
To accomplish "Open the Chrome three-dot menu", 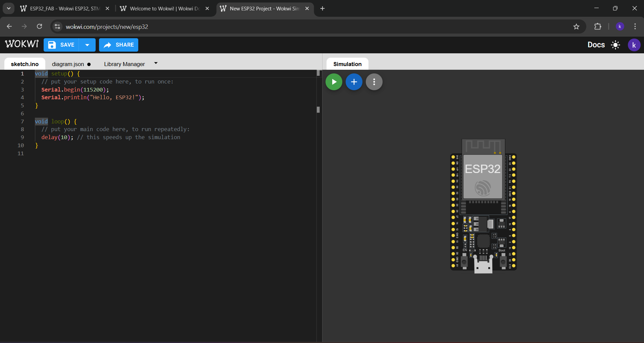I will 635,26.
